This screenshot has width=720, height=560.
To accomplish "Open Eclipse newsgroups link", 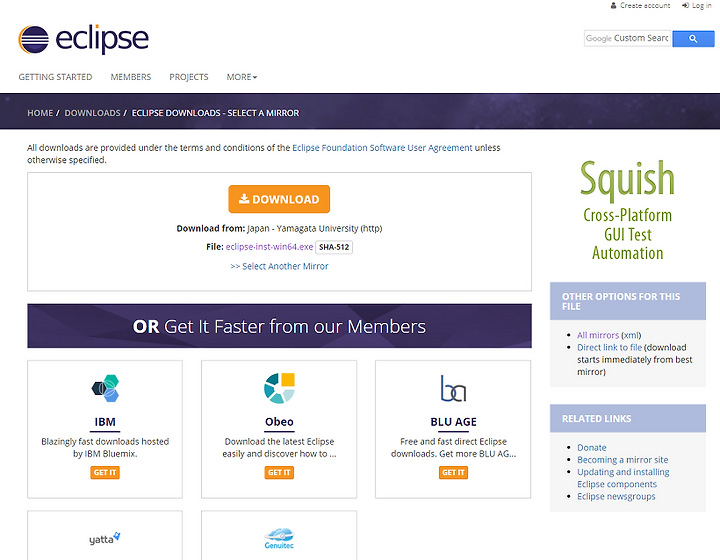I will (616, 496).
